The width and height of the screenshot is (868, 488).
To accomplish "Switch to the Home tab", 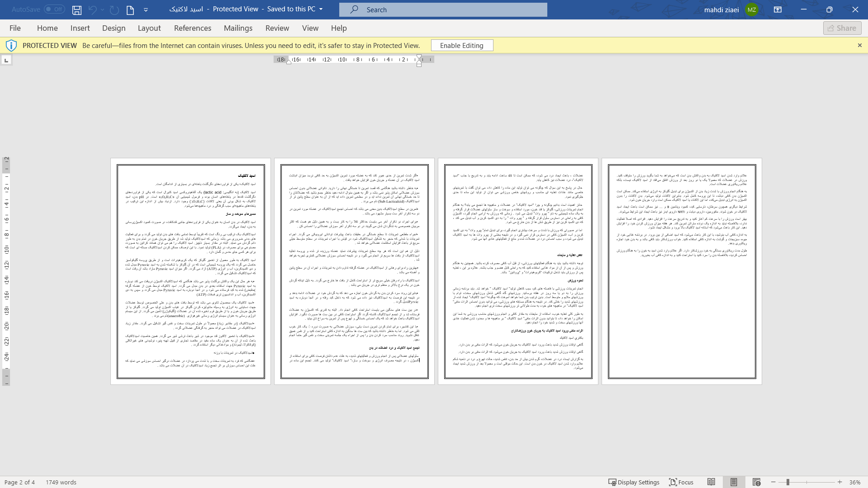I will 47,28.
